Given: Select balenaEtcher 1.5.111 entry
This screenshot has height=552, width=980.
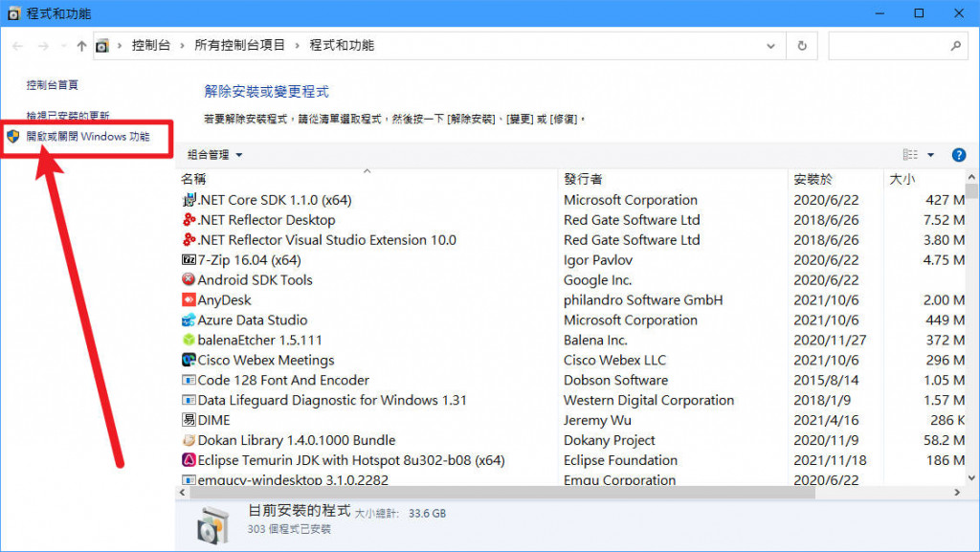Looking at the screenshot, I should [260, 340].
